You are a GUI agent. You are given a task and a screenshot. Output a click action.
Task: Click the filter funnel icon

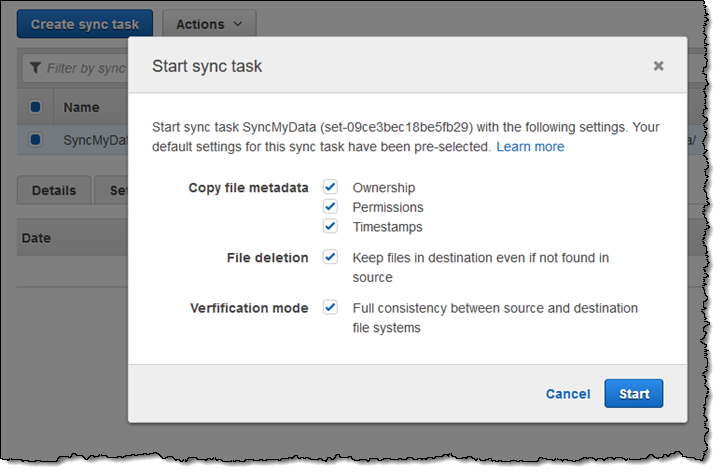click(x=35, y=68)
